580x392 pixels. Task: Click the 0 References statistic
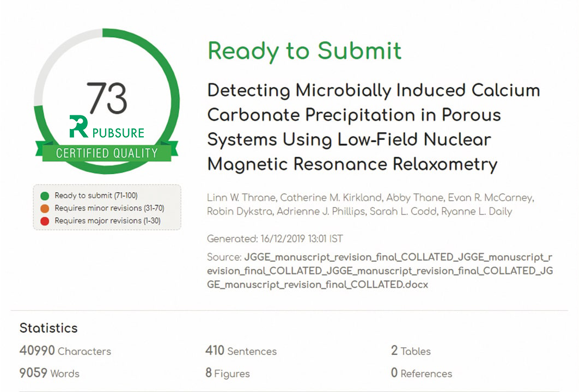coord(422,373)
